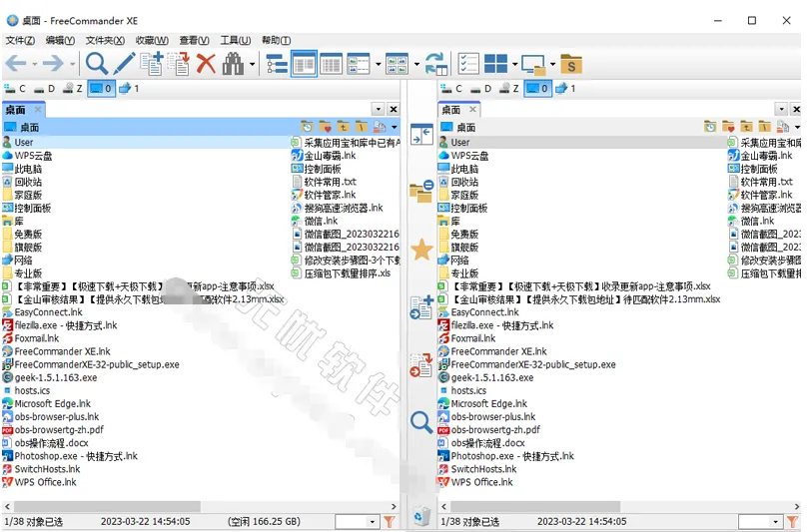Click the thumbnails view icon
Image resolution: width=808 pixels, height=532 pixels.
tap(397, 64)
